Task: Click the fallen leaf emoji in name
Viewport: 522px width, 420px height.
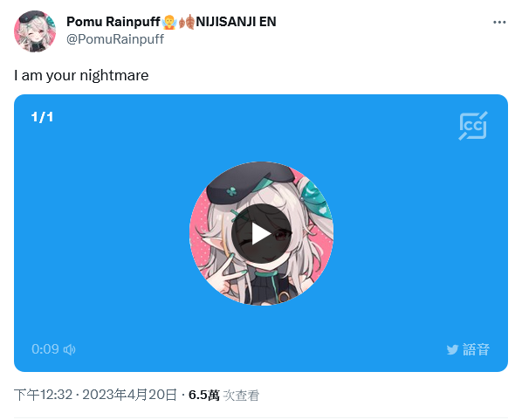Action: click(187, 22)
